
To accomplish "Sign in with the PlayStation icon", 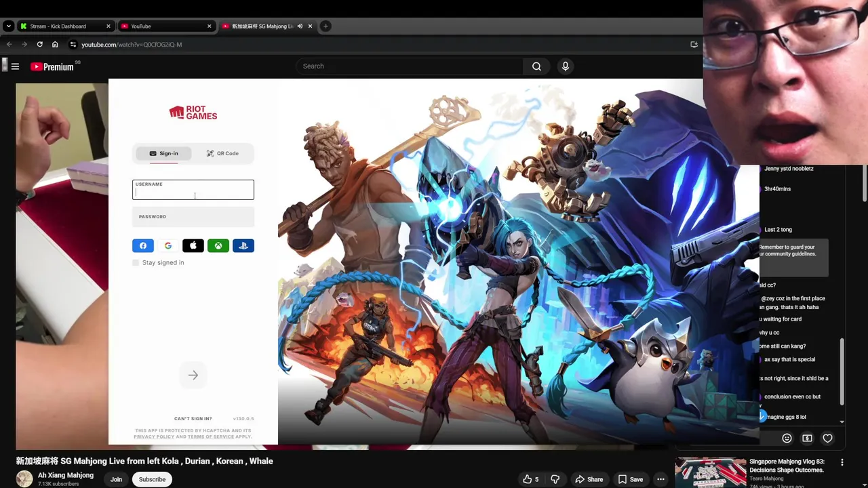I will (243, 246).
